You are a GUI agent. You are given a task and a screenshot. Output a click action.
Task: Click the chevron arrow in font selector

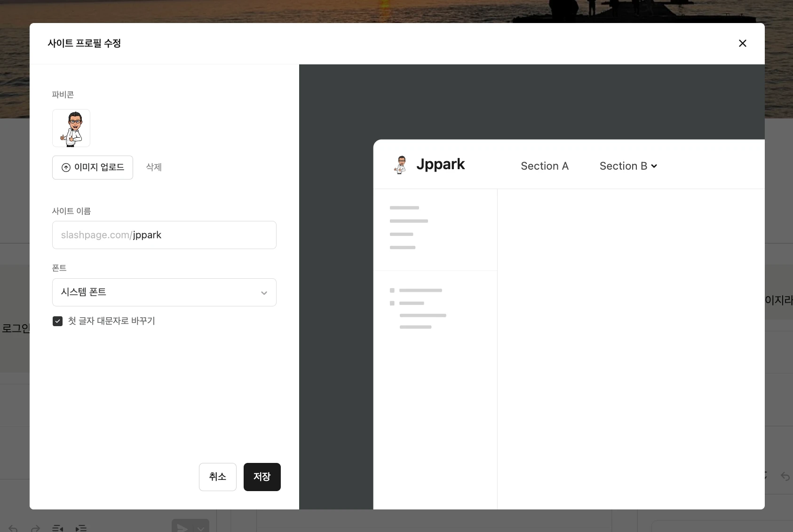point(264,293)
